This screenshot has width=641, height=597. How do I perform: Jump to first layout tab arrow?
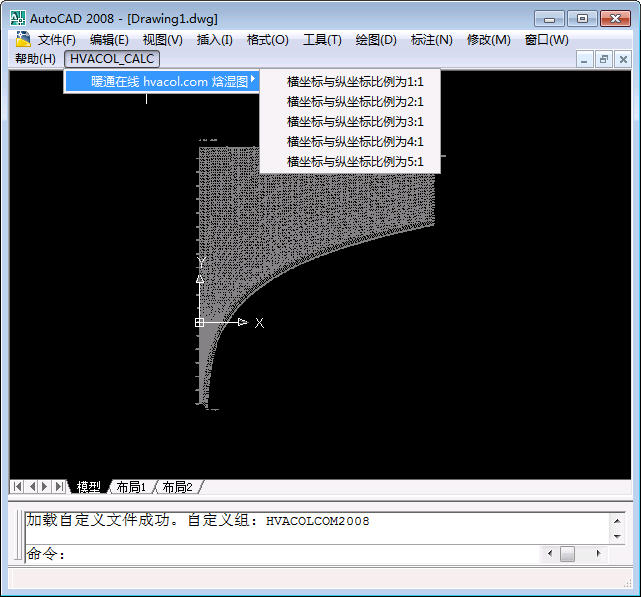coord(17,487)
